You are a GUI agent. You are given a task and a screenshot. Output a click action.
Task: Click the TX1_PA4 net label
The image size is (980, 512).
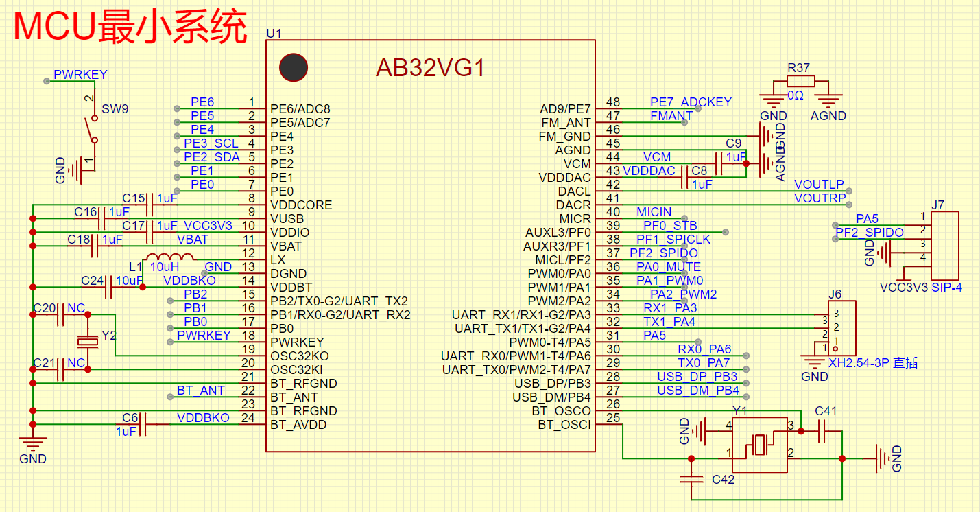tap(669, 321)
